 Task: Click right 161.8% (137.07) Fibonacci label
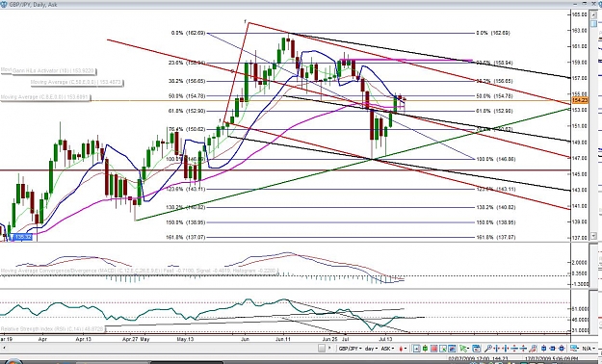point(496,237)
